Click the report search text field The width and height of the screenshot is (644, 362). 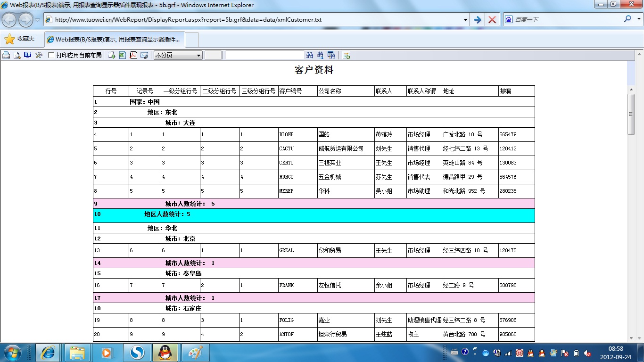pyautogui.click(x=264, y=55)
